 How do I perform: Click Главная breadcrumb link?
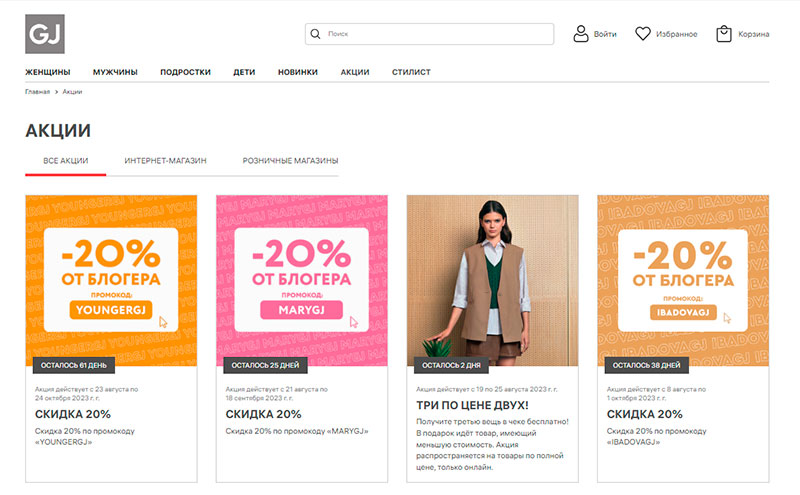[x=37, y=92]
